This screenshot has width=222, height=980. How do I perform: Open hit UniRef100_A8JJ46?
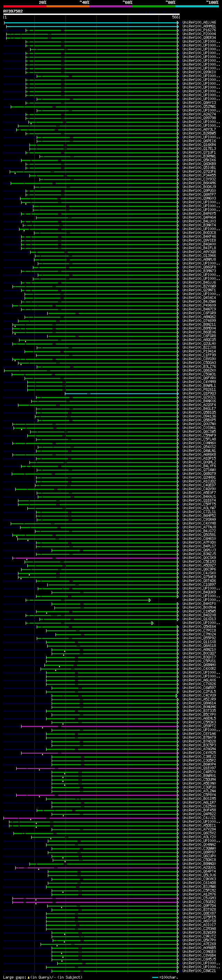[x=199, y=23]
